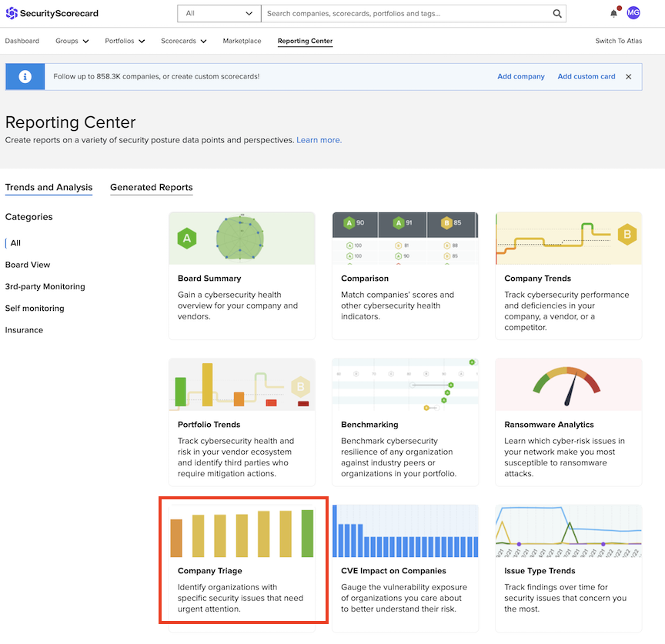Open the All search scope dropdown
The width and height of the screenshot is (665, 644).
(219, 14)
